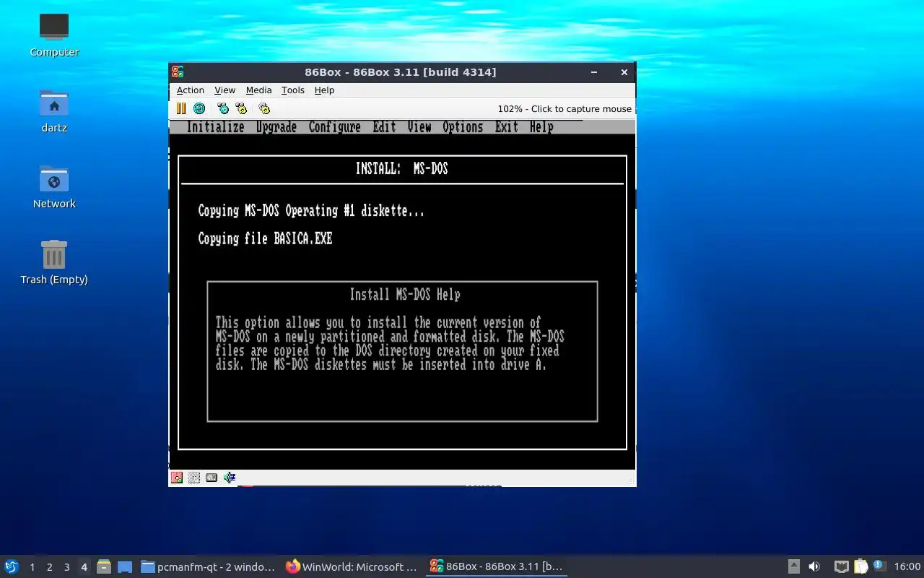Click the Ctrl+Alt+Esc toolbar icon
Screen dimensions: 924x578
[241, 108]
